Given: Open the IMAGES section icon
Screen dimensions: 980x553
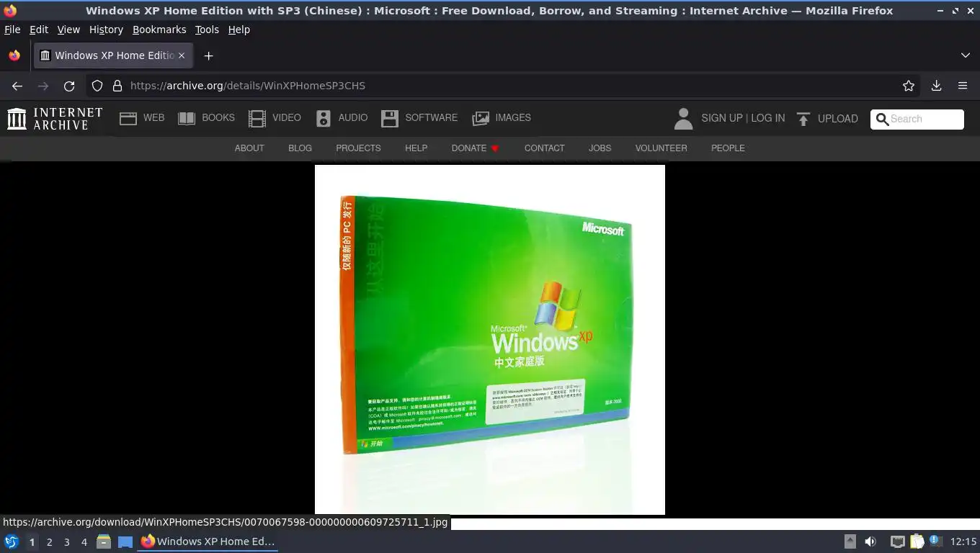Looking at the screenshot, I should click(481, 119).
